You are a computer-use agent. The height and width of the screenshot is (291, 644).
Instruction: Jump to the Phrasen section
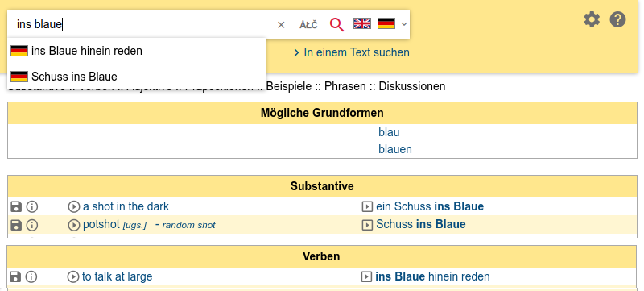pyautogui.click(x=345, y=87)
